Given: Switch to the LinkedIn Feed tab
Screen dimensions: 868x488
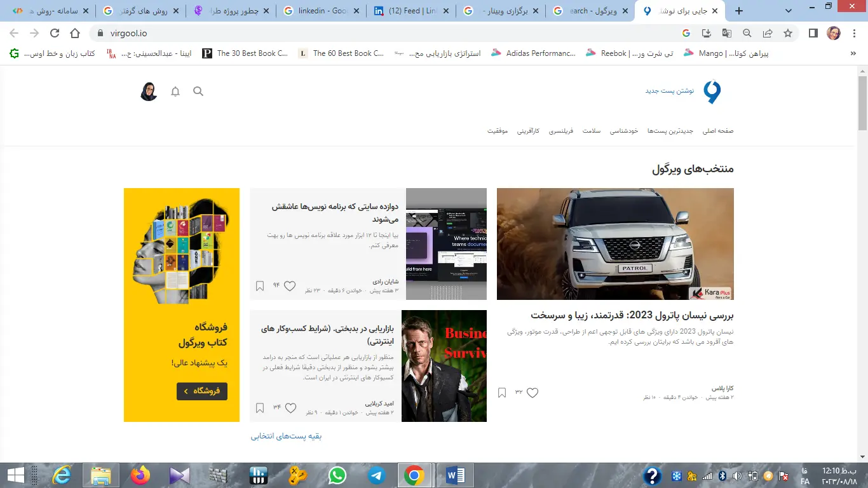Looking at the screenshot, I should 412,11.
